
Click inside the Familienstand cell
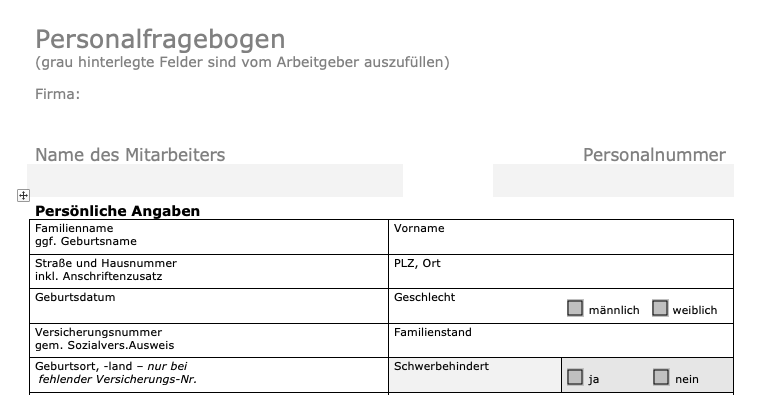561,341
